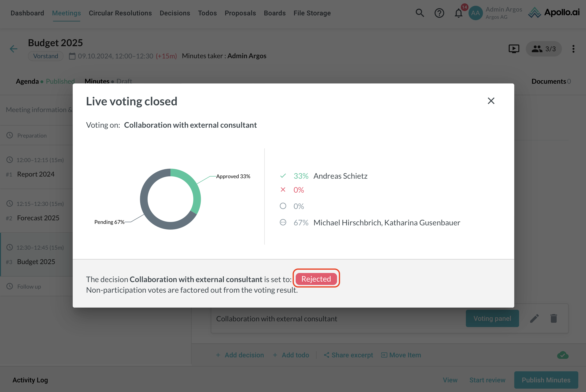The image size is (586, 392).
Task: Open notifications bell with 14 badge
Action: tap(458, 13)
